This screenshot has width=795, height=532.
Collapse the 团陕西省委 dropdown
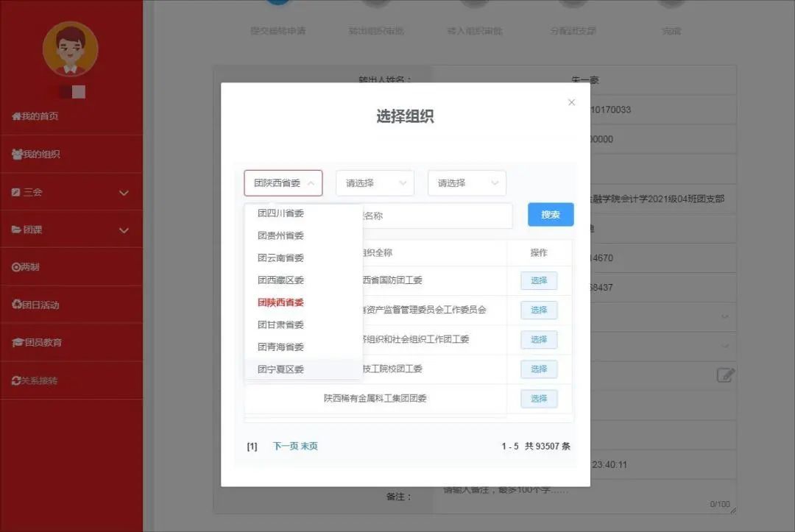pos(283,183)
